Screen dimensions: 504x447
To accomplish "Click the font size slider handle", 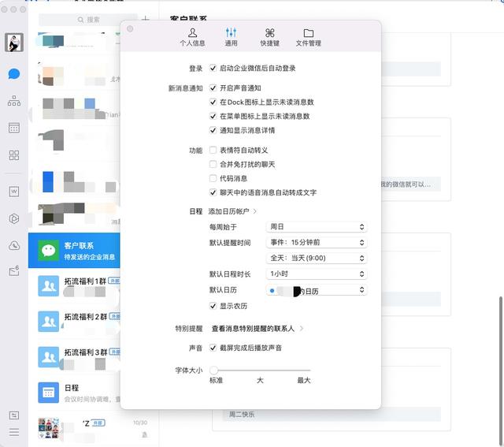I will point(213,370).
